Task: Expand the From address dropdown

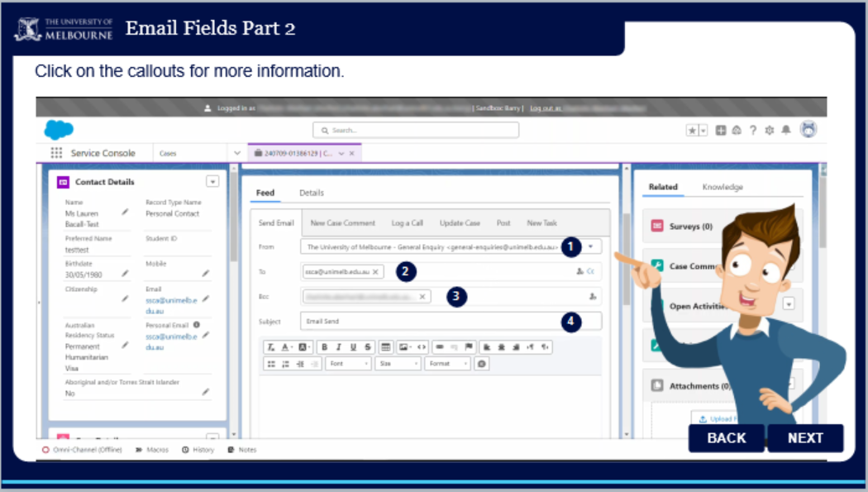Action: click(x=590, y=246)
